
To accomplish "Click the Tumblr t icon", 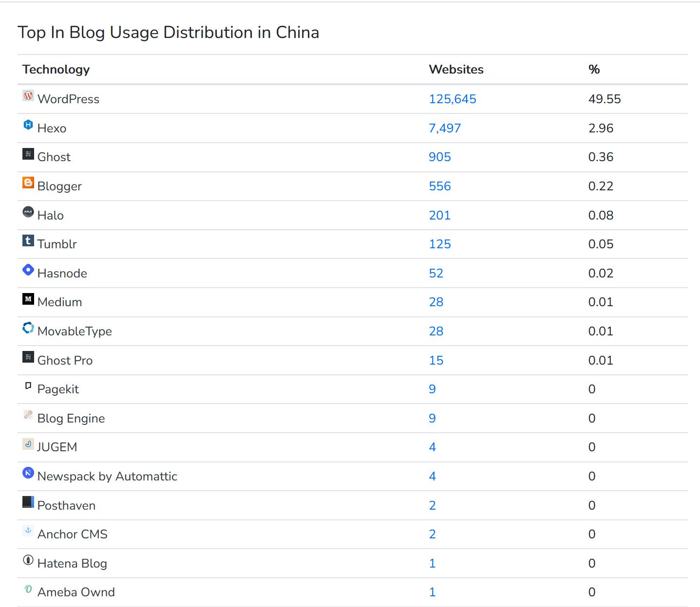I will click(28, 240).
